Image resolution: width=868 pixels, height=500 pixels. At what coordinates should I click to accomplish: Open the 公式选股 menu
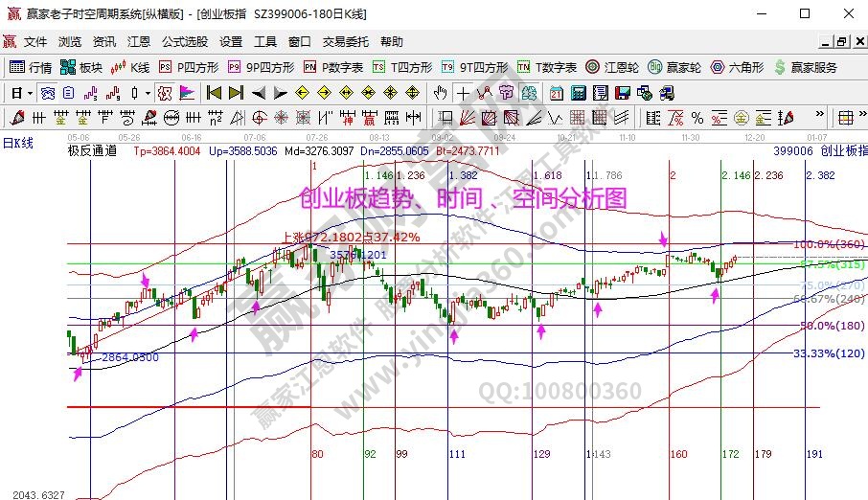(x=185, y=42)
